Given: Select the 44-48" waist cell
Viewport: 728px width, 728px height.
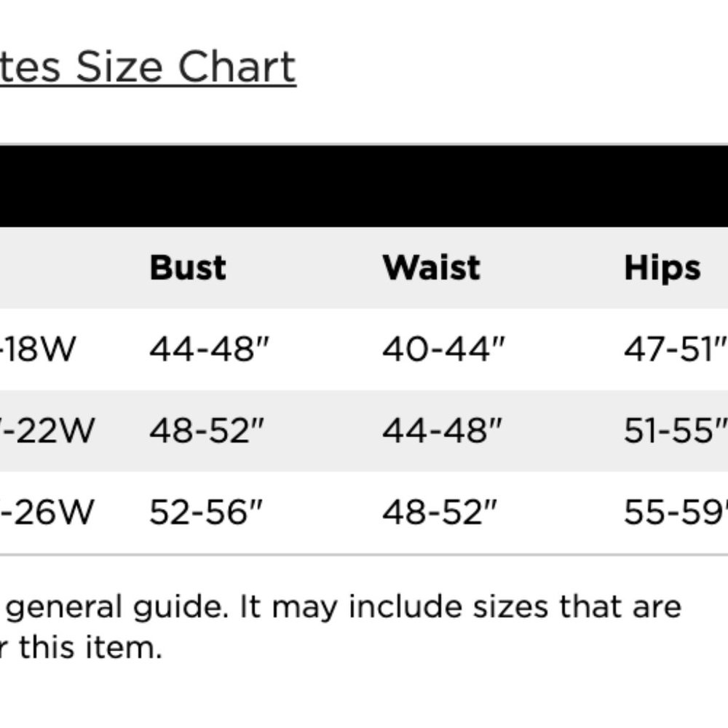Looking at the screenshot, I should [442, 431].
